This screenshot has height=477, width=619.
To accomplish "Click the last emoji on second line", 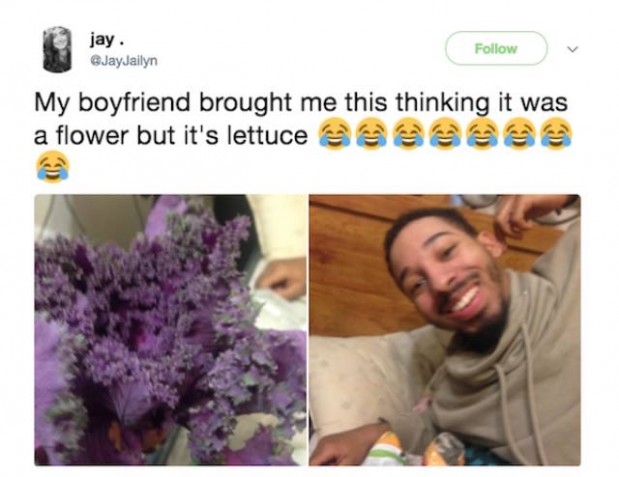I will (555, 134).
